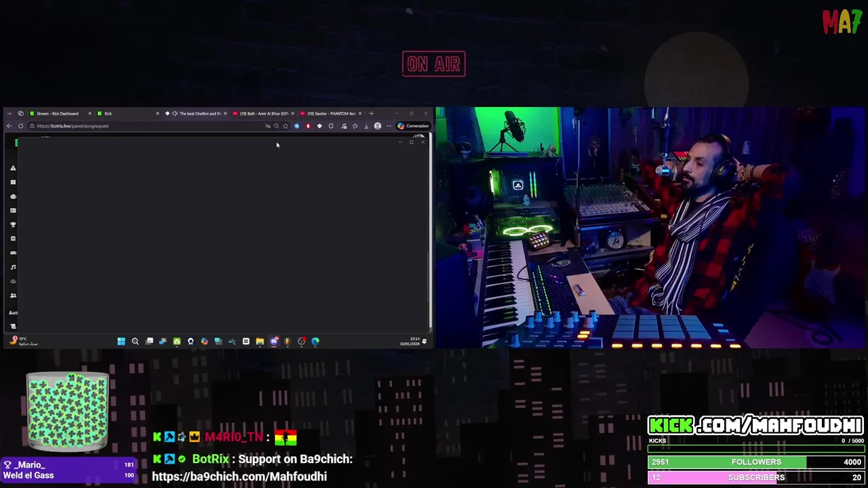This screenshot has height=488, width=868.
Task: Open the warning triangle item in BotRix sidebar
Action: point(13,168)
